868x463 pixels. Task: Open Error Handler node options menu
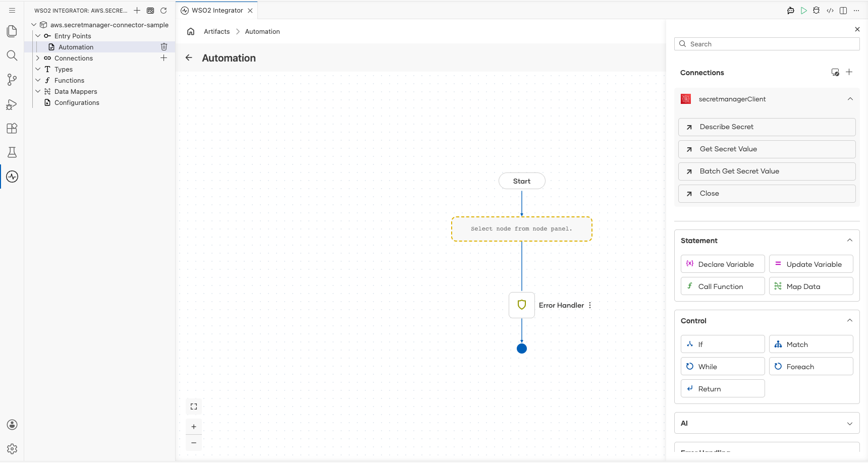click(x=590, y=305)
